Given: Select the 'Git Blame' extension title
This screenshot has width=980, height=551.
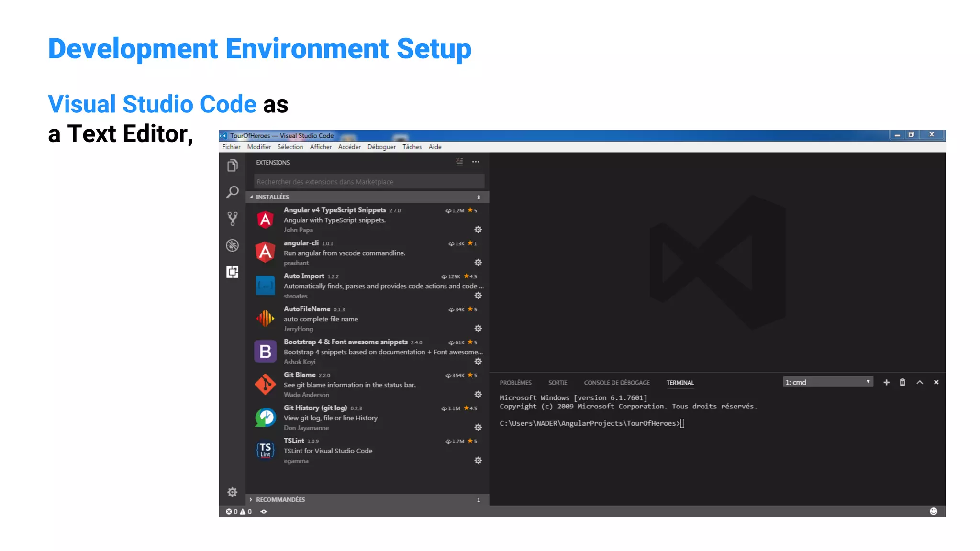Looking at the screenshot, I should tap(300, 375).
